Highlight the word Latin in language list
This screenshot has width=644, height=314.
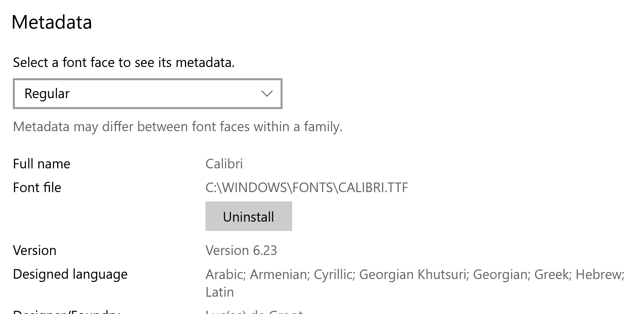pyautogui.click(x=220, y=292)
